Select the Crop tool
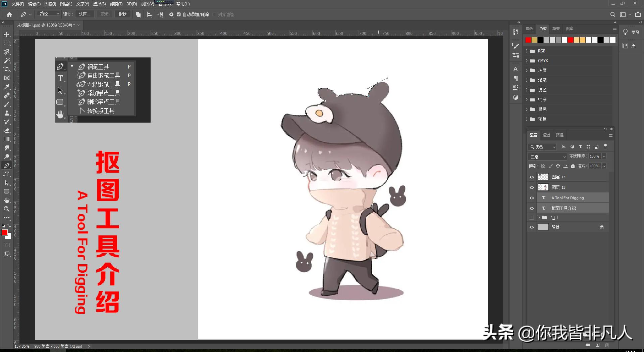 6,69
